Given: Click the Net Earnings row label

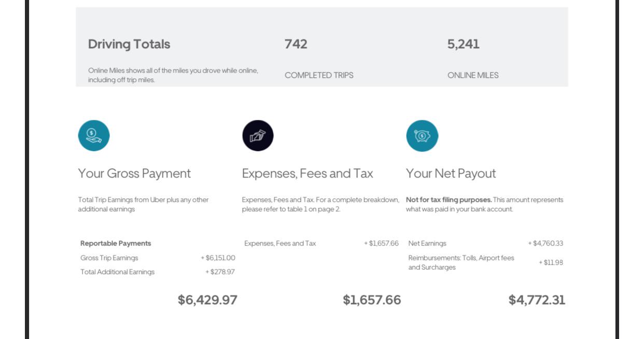Looking at the screenshot, I should [x=427, y=243].
